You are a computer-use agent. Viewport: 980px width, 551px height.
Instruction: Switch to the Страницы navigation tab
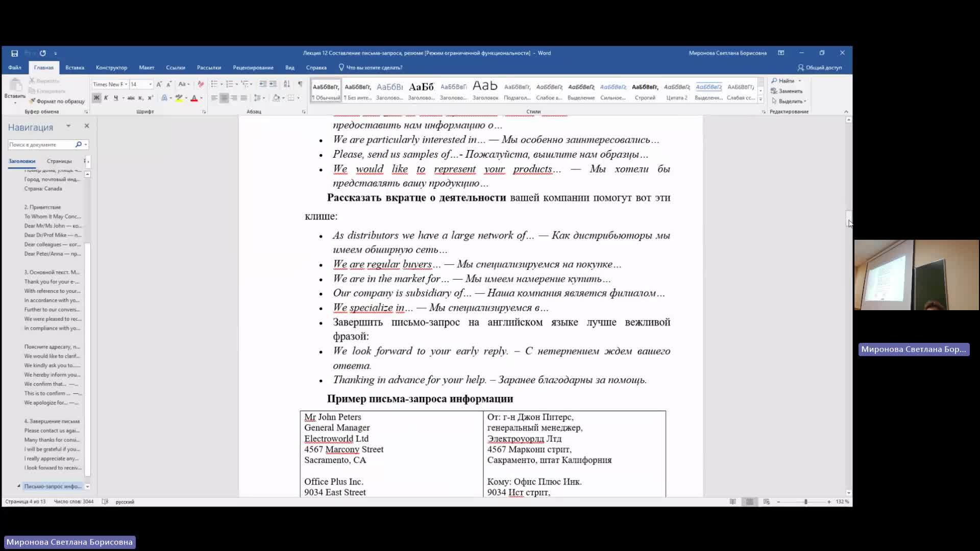[x=59, y=161]
